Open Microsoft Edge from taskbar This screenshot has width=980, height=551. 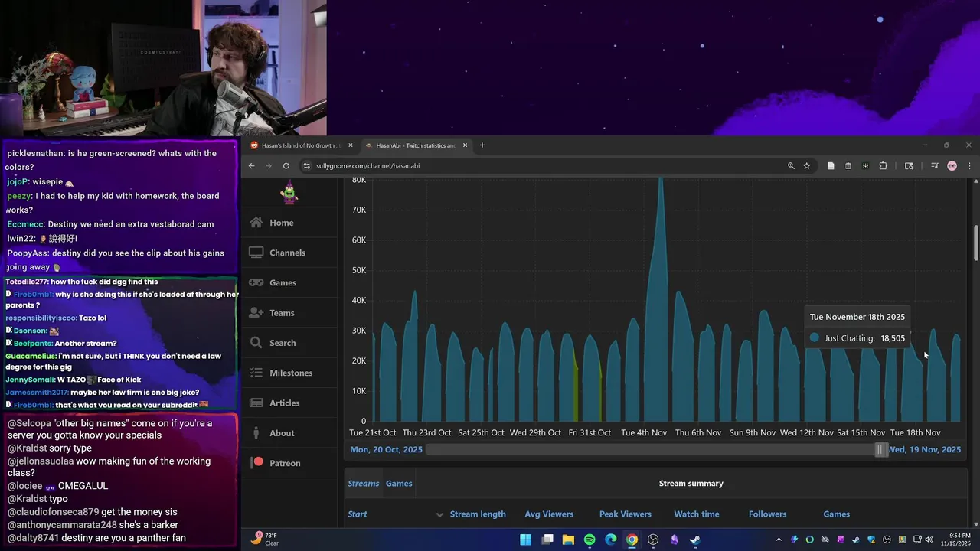[x=611, y=540]
